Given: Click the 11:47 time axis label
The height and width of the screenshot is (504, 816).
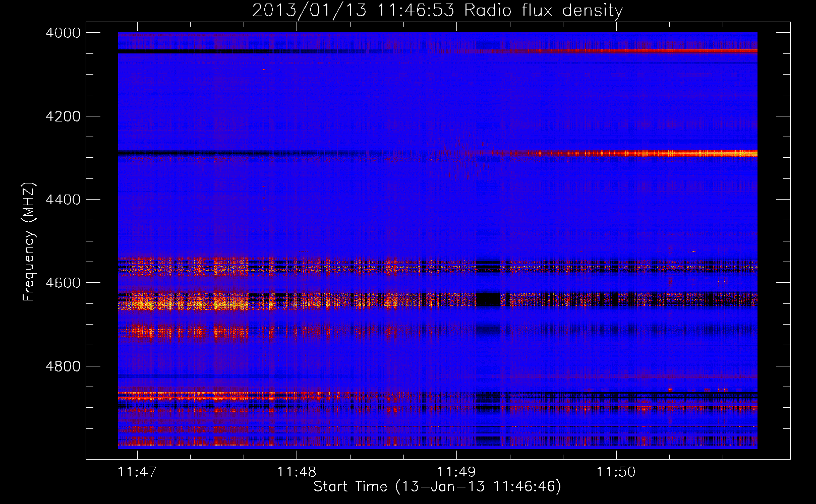Looking at the screenshot, I should [137, 472].
